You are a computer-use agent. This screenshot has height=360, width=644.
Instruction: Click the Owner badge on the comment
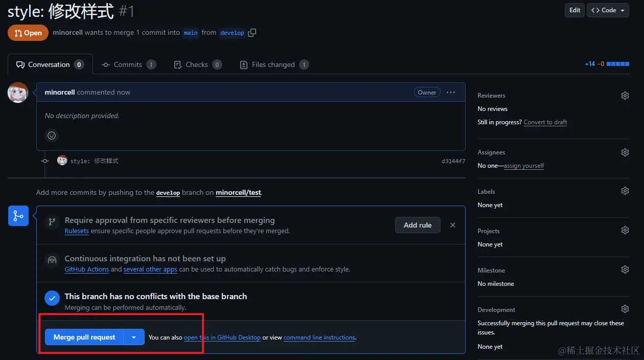427,93
